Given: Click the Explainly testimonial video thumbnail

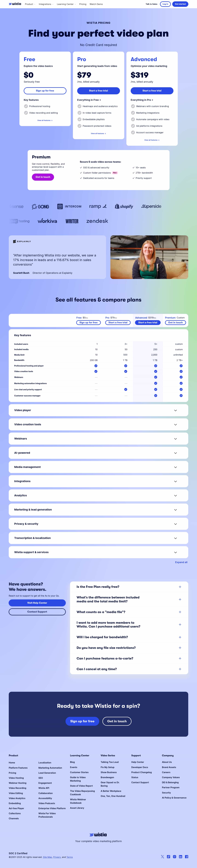Looking at the screenshot, I should tap(149, 257).
